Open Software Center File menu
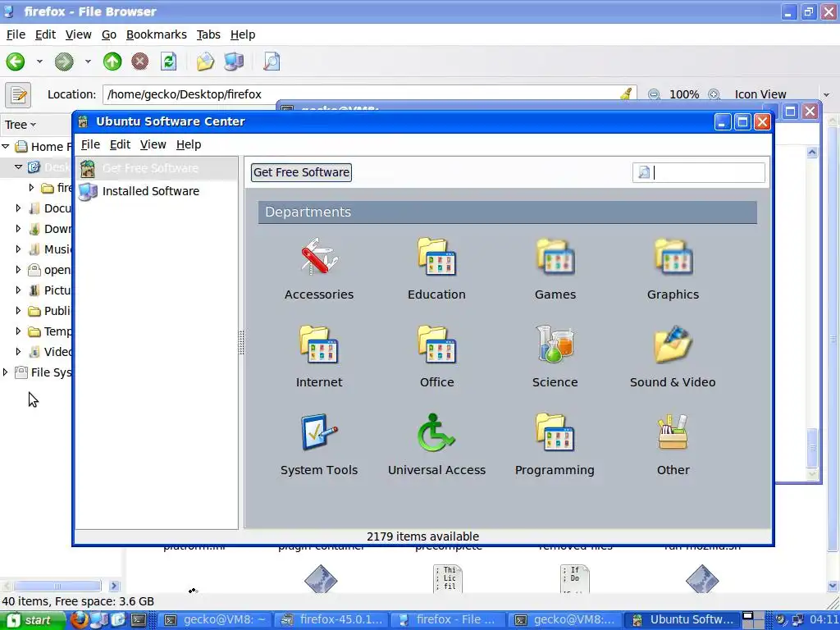 tap(90, 144)
